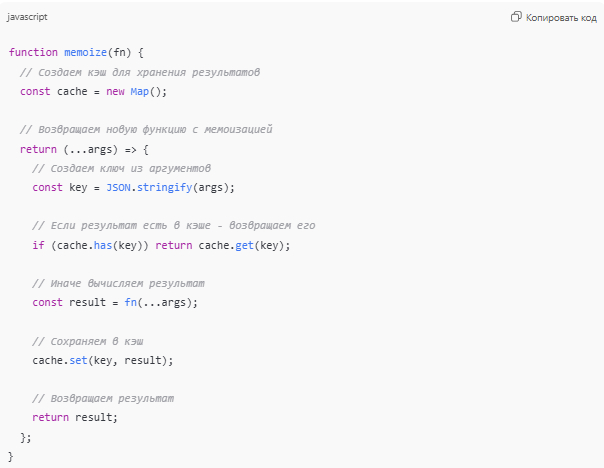Click the has method in cache.has
Image resolution: width=604 pixels, height=468 pixels.
pos(96,245)
